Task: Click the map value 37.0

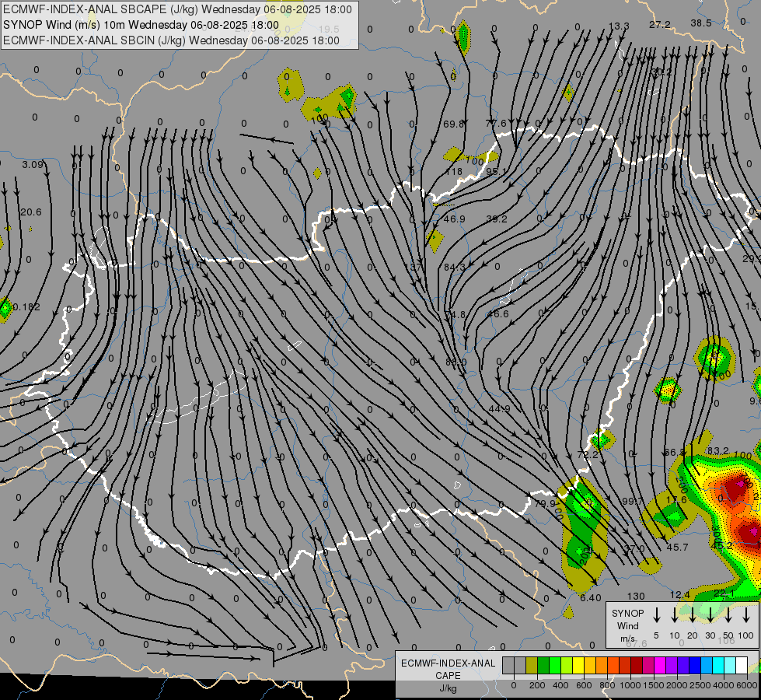Action: 634,549
